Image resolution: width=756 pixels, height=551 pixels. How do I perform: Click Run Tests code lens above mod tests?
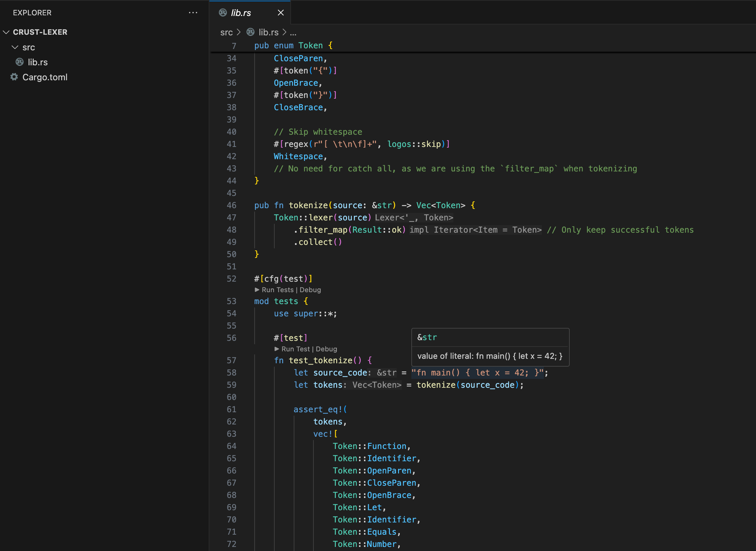point(277,290)
